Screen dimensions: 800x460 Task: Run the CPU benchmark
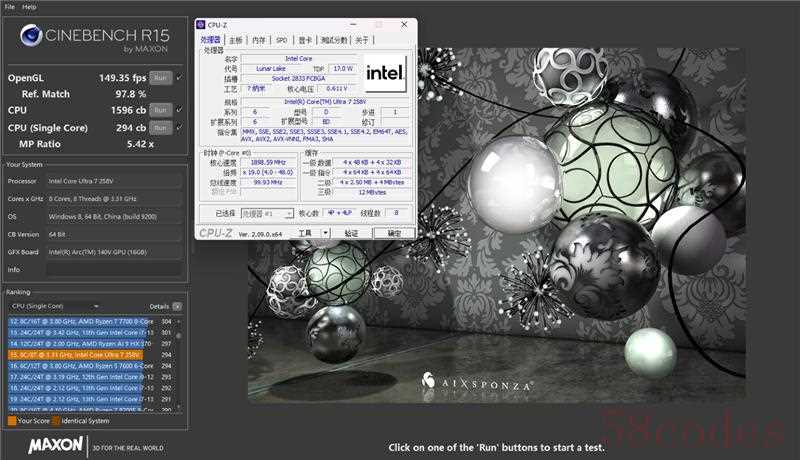(x=159, y=110)
